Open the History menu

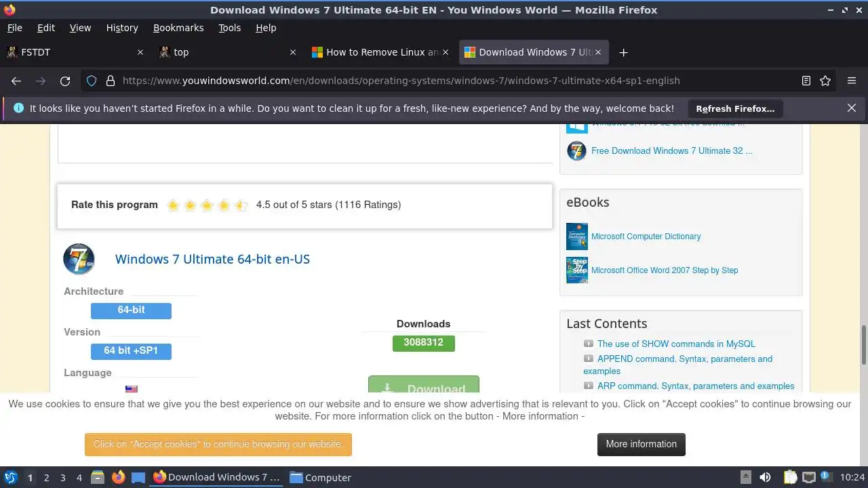(122, 28)
